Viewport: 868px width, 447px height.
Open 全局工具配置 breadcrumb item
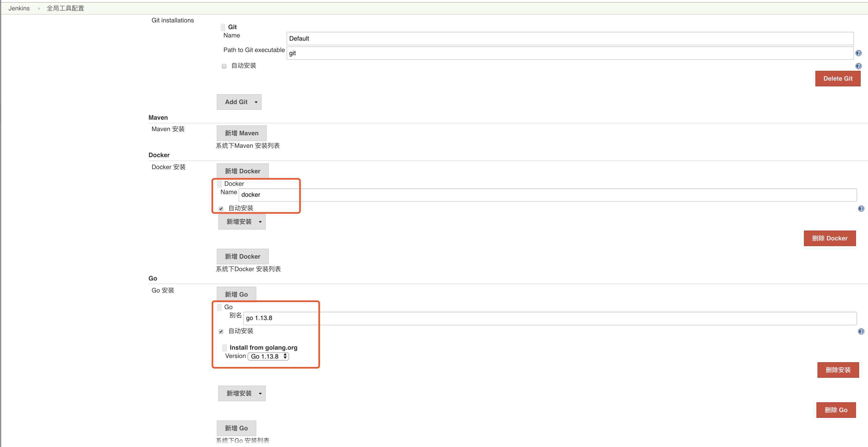click(65, 8)
